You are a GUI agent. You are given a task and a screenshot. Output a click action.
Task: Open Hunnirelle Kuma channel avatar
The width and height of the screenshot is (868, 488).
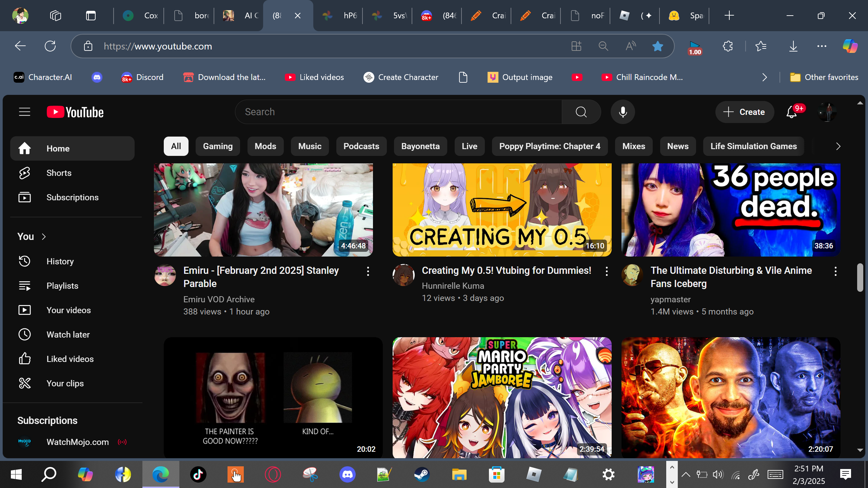403,275
